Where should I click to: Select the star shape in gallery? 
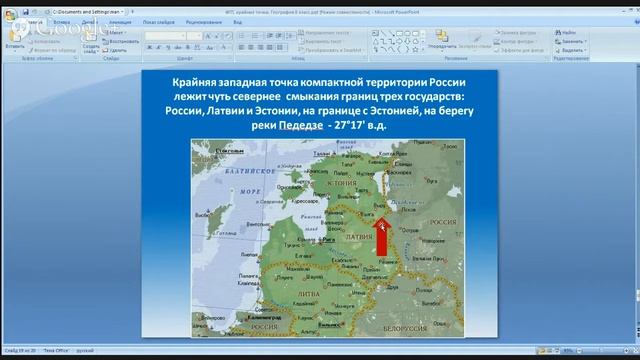[416, 49]
